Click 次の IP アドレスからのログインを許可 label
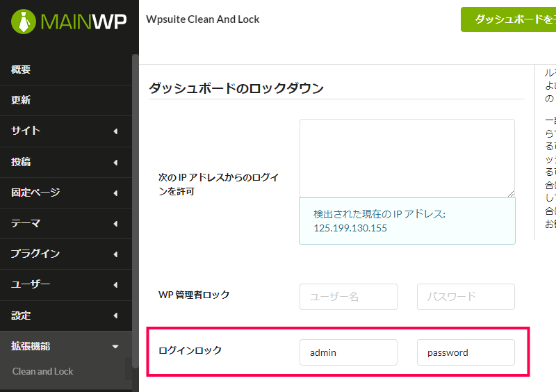This screenshot has width=556, height=392. pos(218,184)
